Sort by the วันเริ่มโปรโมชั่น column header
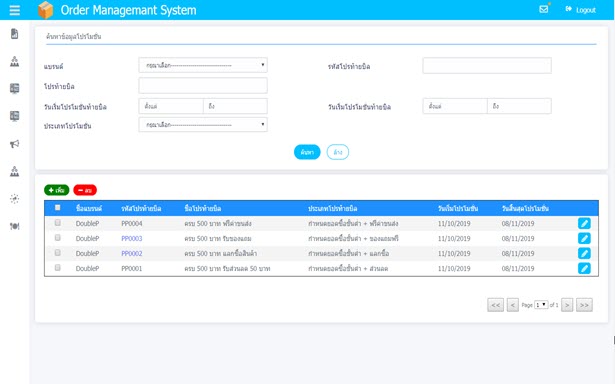This screenshot has height=384, width=615. point(458,208)
